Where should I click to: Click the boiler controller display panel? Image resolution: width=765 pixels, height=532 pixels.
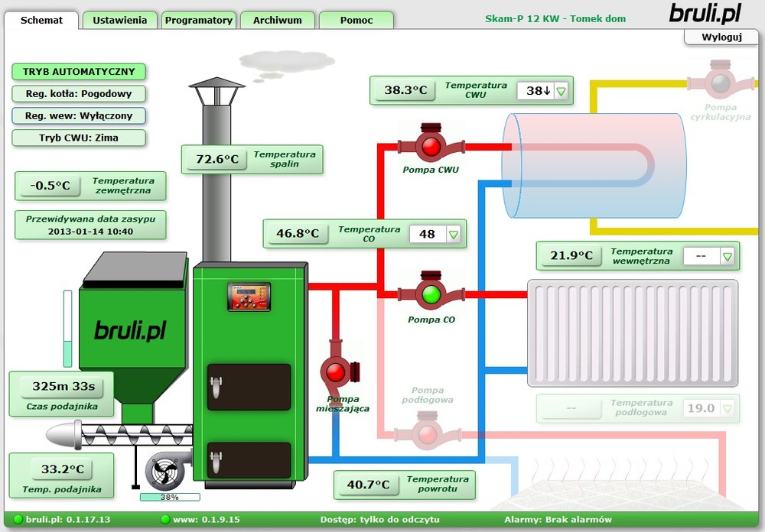[249, 296]
